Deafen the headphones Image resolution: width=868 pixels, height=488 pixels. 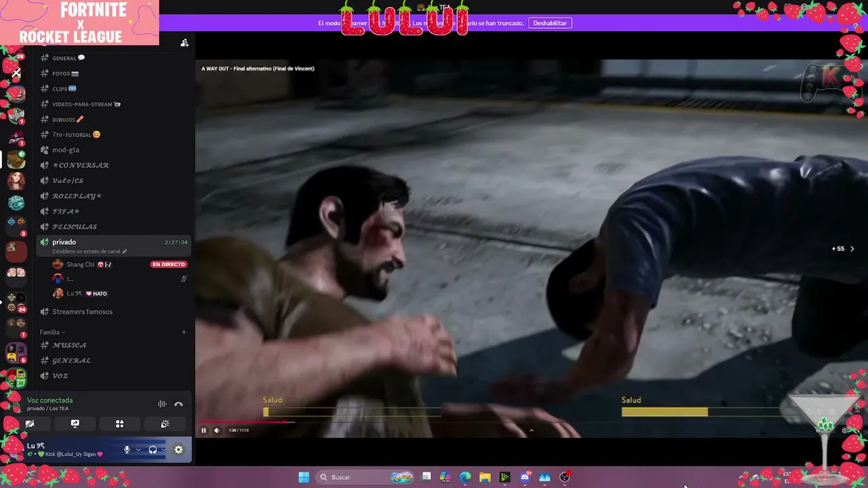point(153,449)
